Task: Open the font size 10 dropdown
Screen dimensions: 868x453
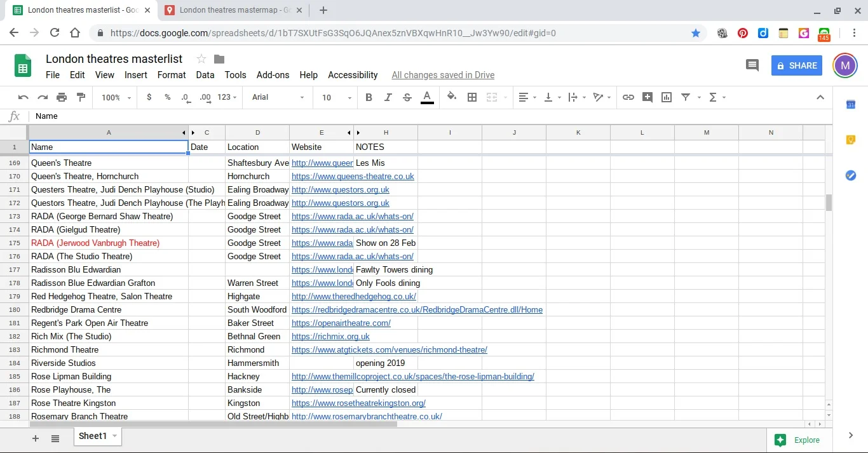Action: click(337, 97)
